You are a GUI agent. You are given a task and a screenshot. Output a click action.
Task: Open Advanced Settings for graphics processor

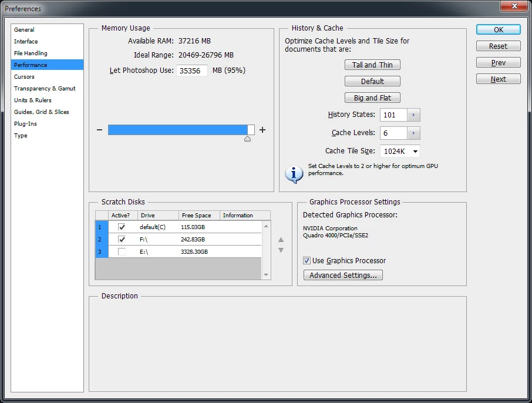tap(343, 275)
